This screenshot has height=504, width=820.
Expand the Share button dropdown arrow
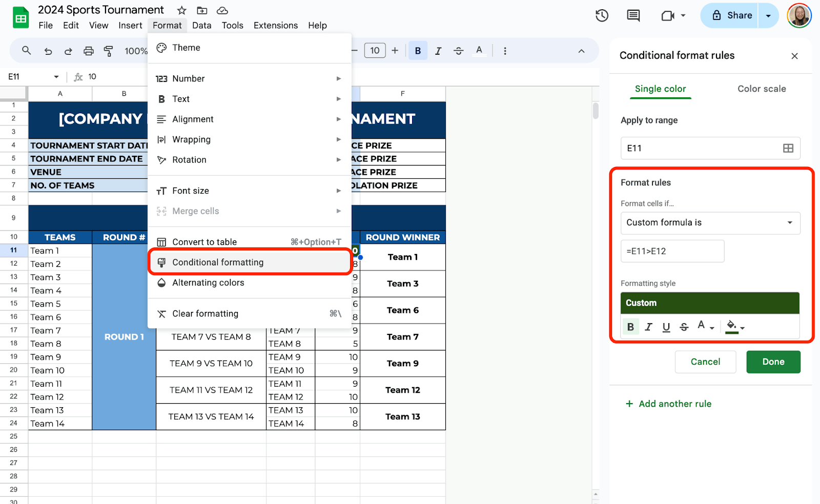pos(768,15)
